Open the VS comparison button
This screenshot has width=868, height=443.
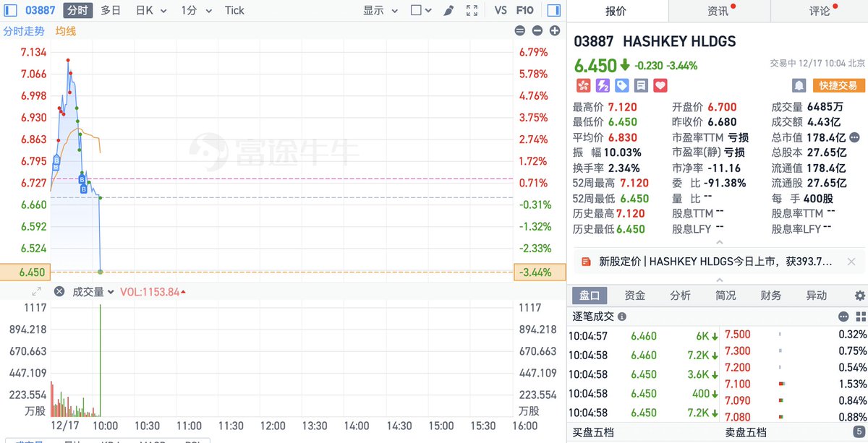tap(501, 10)
